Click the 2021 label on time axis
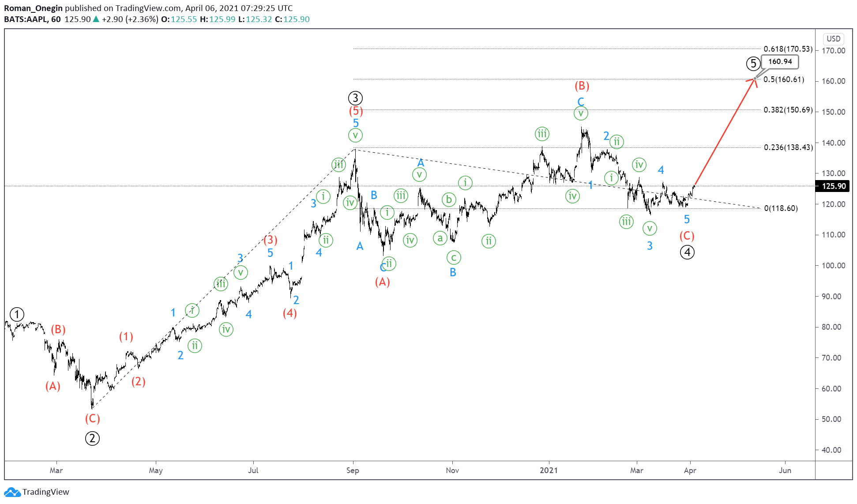This screenshot has height=504, width=857. [x=549, y=470]
